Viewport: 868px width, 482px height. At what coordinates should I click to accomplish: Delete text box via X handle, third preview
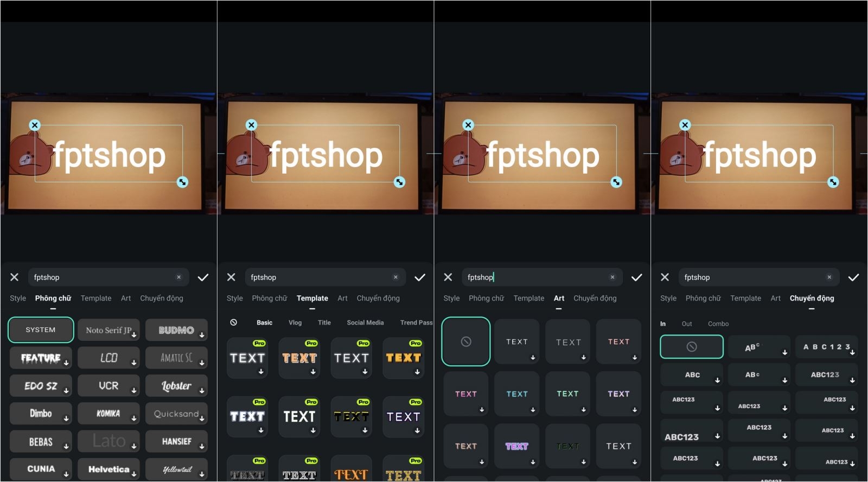[x=468, y=125]
